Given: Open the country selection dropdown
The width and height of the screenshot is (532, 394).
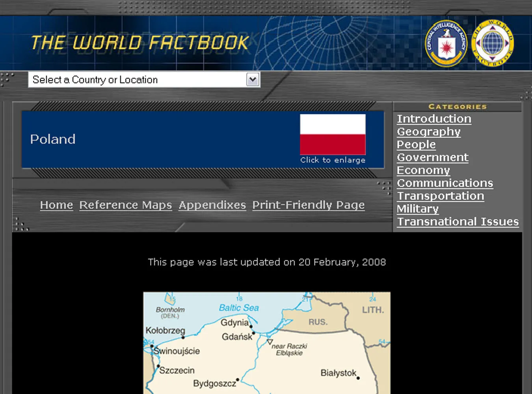Looking at the screenshot, I should [142, 80].
